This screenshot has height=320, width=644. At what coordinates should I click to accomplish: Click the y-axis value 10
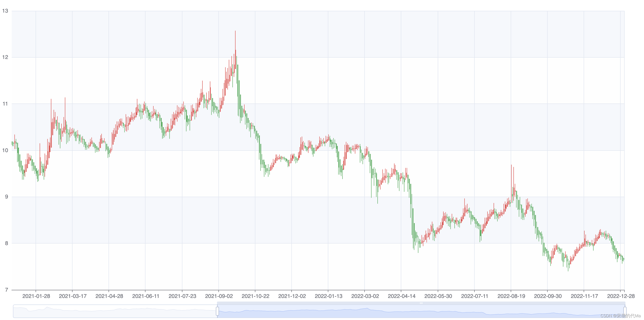coord(5,150)
